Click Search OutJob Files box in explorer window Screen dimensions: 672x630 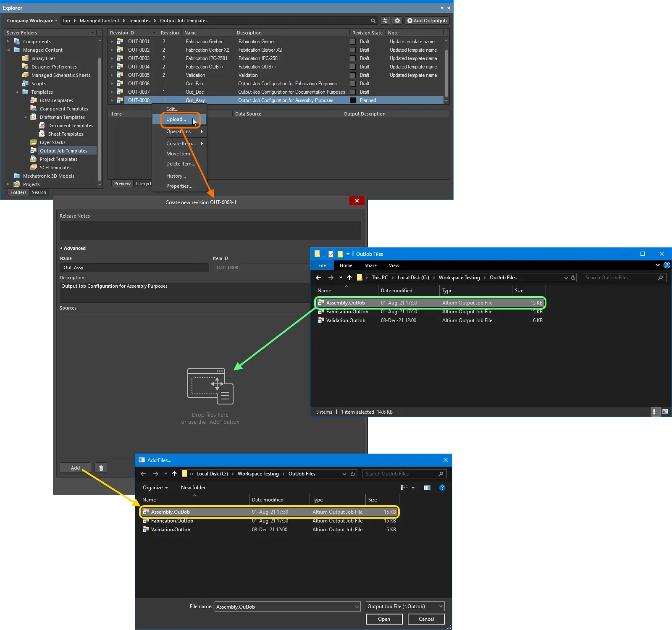click(624, 278)
